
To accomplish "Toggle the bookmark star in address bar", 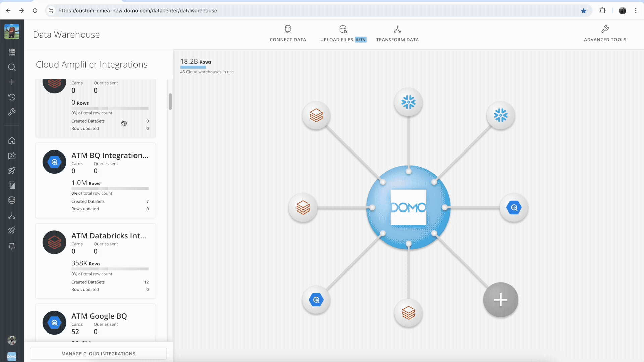I will 584,11.
